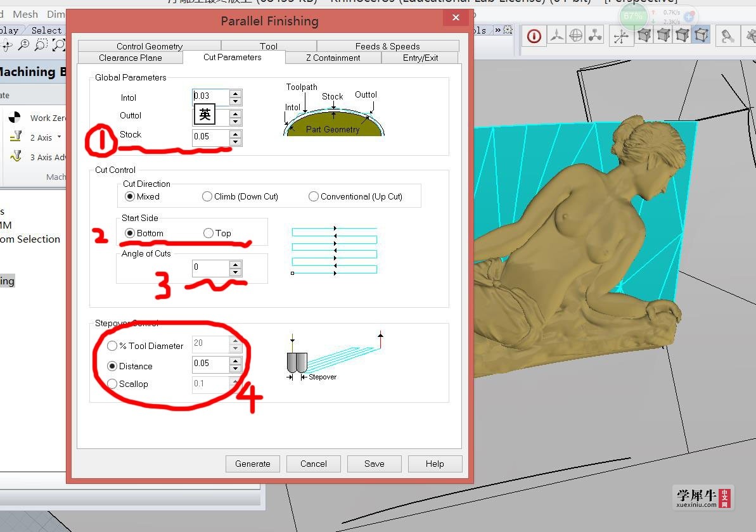The width and height of the screenshot is (756, 532).
Task: Open the toolbar gear settings icon
Action: tap(508, 30)
